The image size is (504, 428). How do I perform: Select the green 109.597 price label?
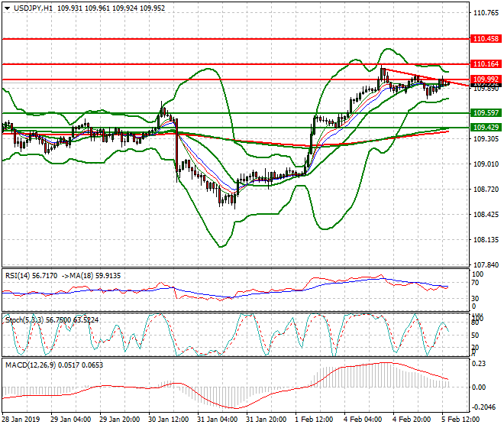[x=486, y=113]
